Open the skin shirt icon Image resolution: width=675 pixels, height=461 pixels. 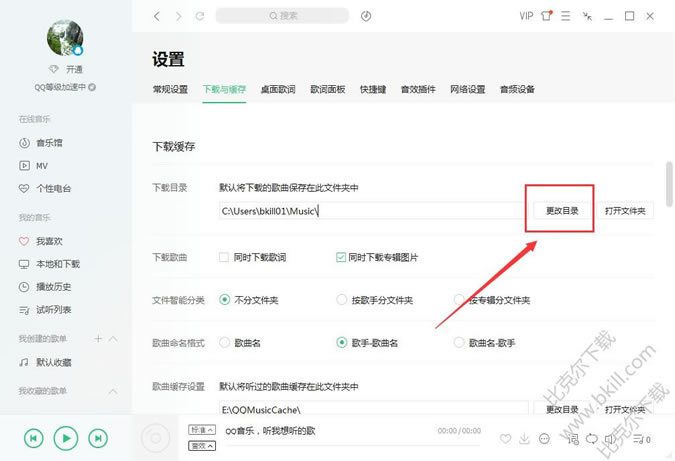[546, 16]
